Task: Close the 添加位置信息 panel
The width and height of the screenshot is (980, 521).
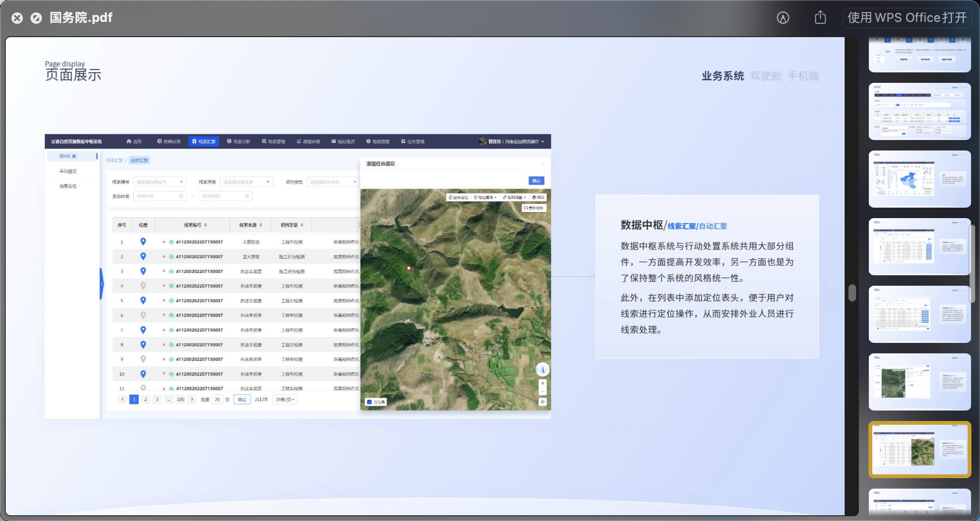Action: pos(543,164)
